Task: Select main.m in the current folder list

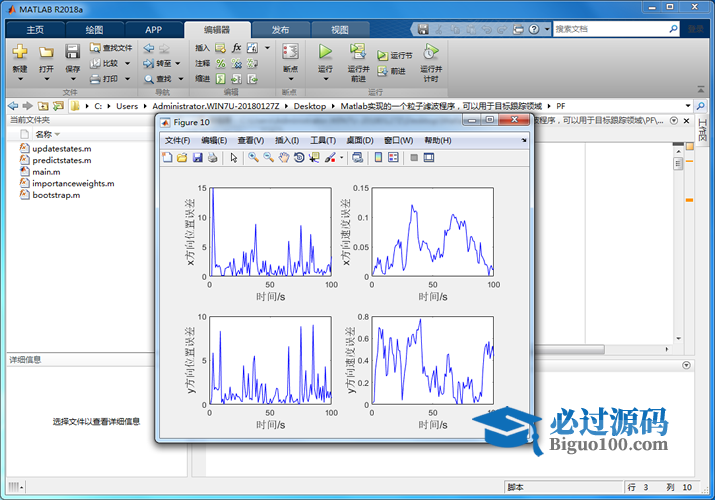Action: tap(46, 172)
